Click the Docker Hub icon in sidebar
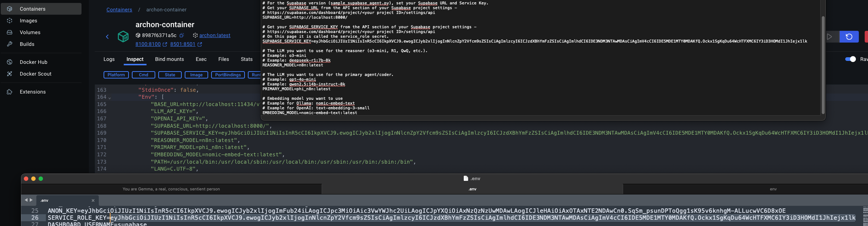The image size is (868, 226). click(x=10, y=62)
